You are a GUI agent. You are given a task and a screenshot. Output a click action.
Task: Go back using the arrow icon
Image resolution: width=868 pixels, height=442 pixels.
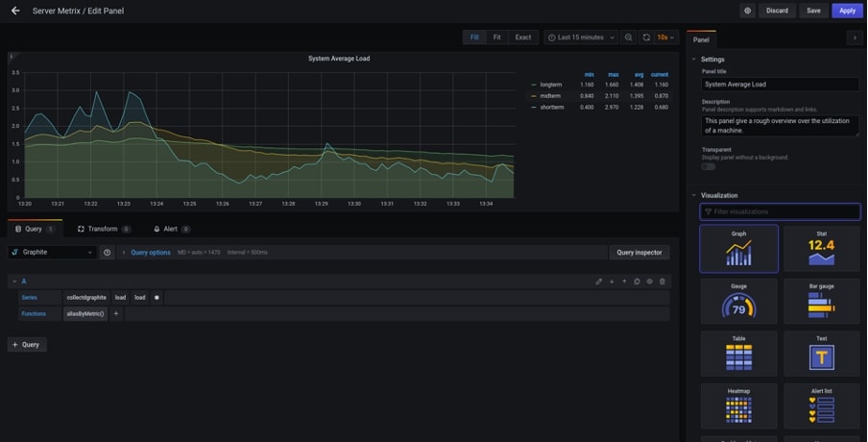pos(15,11)
